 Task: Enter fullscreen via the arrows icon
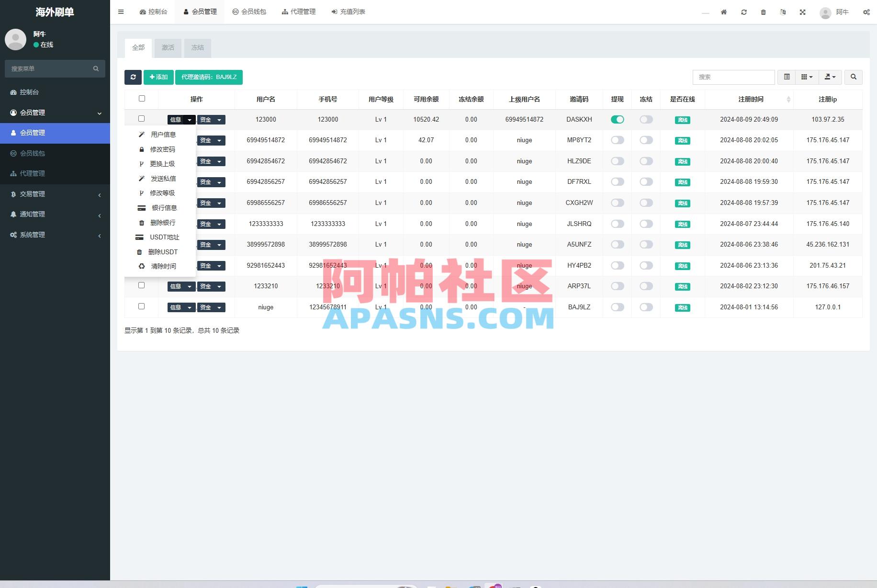coord(802,12)
